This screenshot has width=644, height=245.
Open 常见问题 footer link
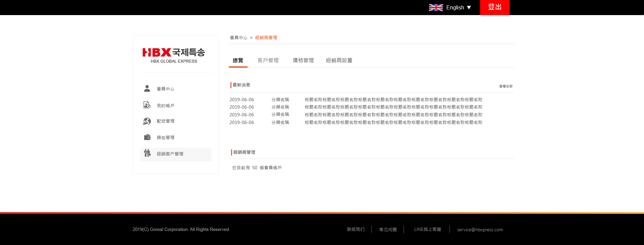coord(388,230)
